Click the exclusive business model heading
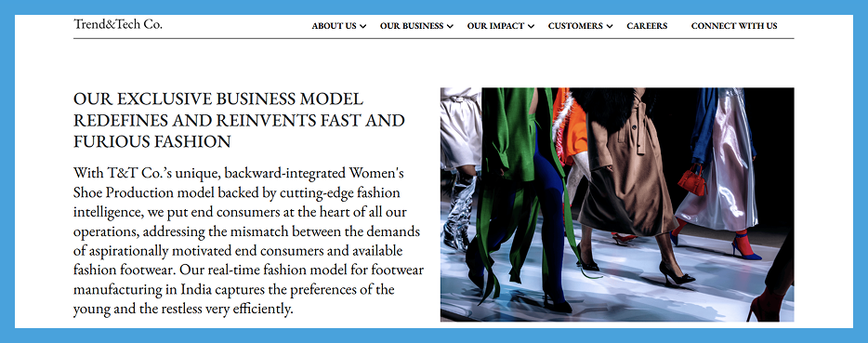 pyautogui.click(x=239, y=120)
